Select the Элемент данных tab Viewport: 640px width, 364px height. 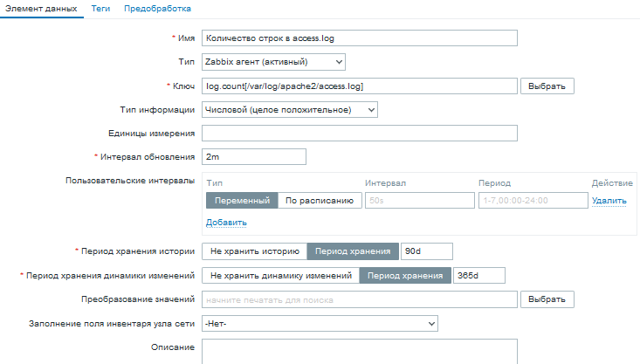coord(40,8)
